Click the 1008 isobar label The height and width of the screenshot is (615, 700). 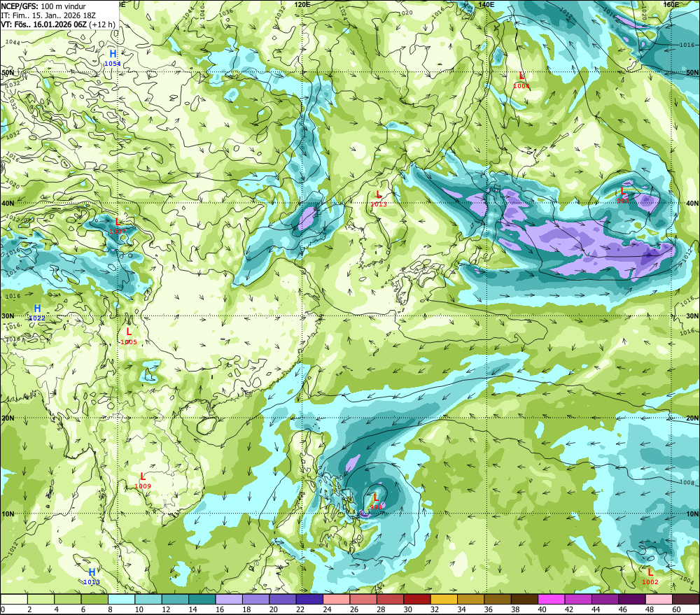(687, 483)
